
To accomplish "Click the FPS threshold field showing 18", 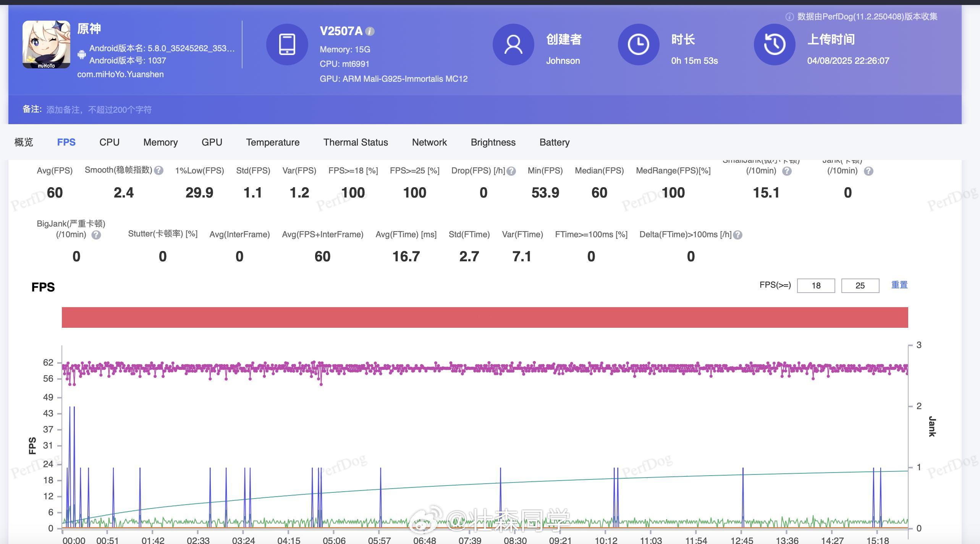I will coord(816,286).
